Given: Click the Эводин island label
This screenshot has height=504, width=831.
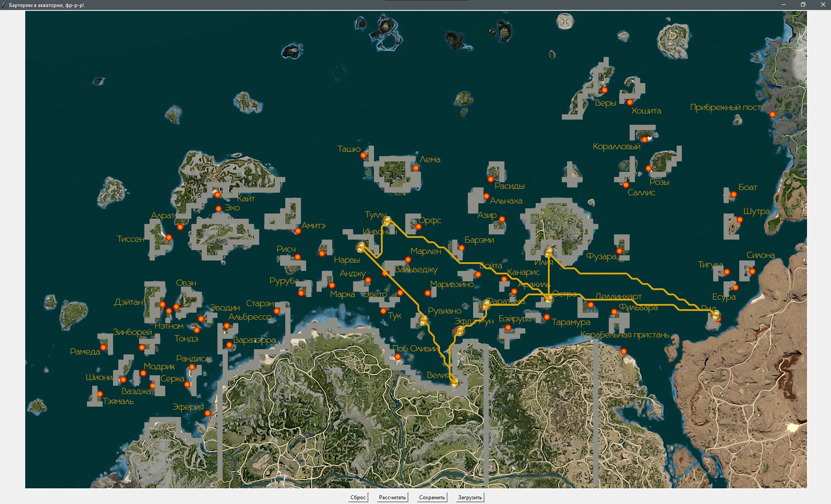Looking at the screenshot, I should tap(225, 308).
